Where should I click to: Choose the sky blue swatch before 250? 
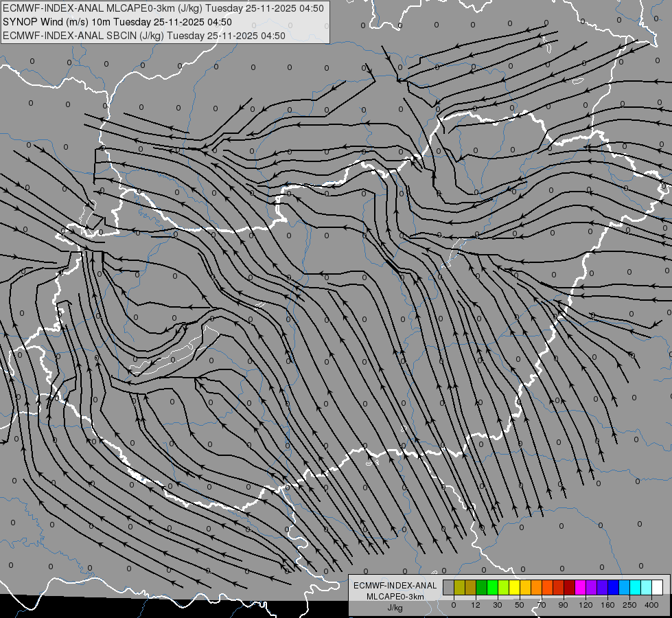click(625, 587)
